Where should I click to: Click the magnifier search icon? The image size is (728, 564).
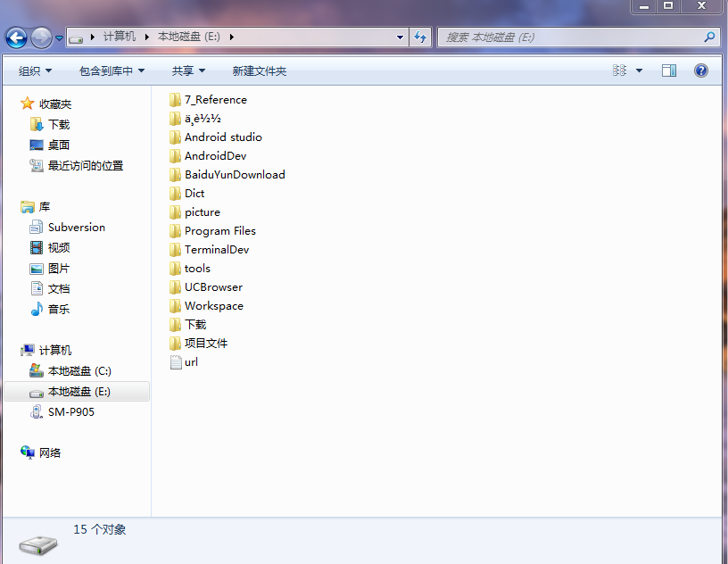(709, 37)
